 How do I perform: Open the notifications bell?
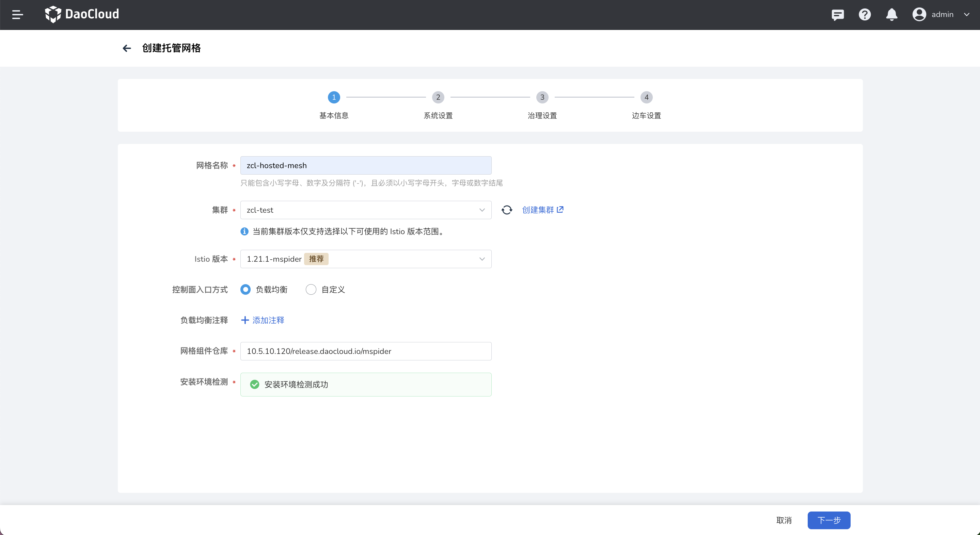pyautogui.click(x=891, y=14)
